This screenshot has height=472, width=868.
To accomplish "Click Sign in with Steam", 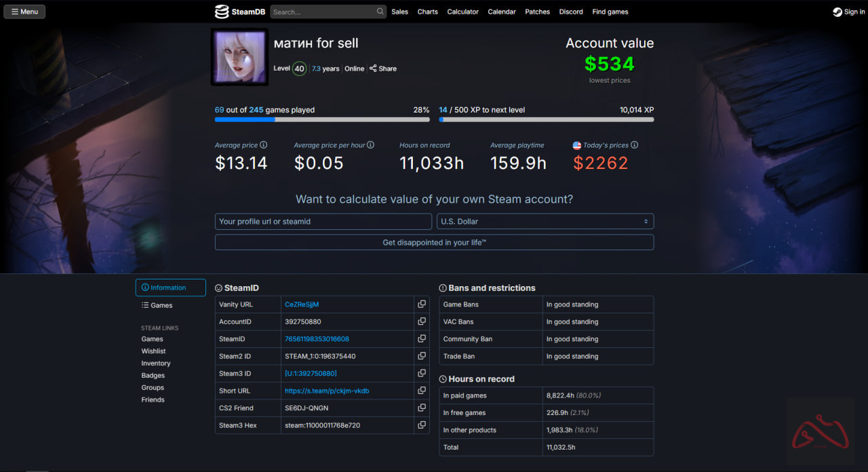I will click(x=848, y=12).
